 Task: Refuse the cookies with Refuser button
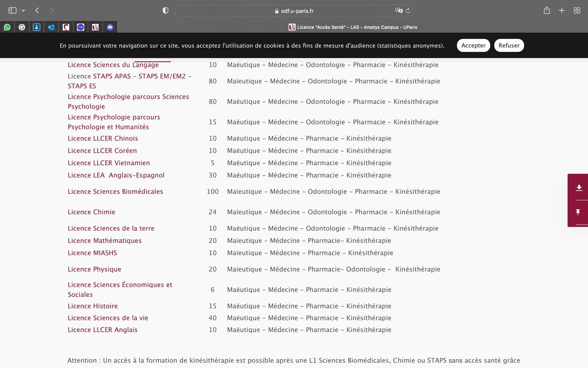click(509, 45)
